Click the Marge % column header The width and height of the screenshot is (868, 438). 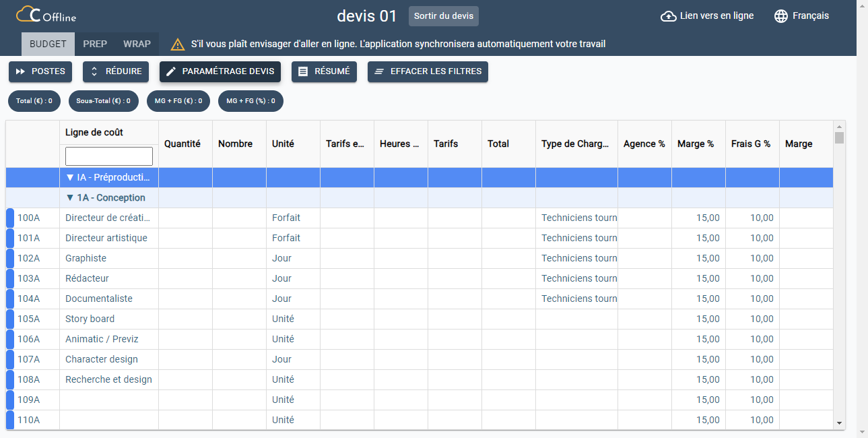click(x=698, y=144)
